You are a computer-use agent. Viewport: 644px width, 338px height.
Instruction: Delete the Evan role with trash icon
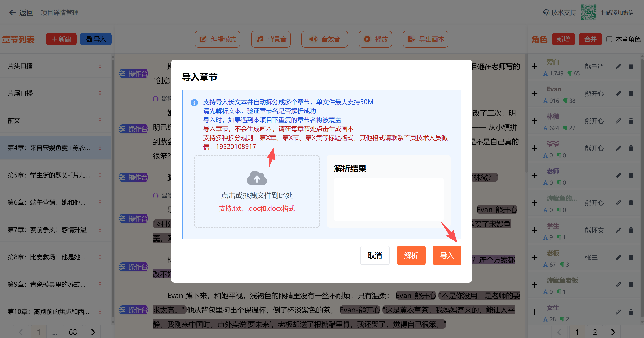pos(631,94)
